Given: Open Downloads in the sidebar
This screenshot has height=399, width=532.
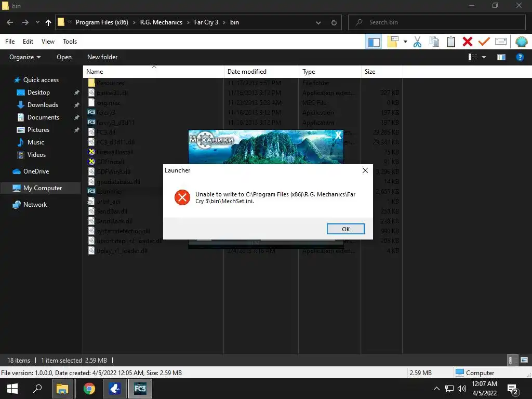Looking at the screenshot, I should tap(43, 105).
